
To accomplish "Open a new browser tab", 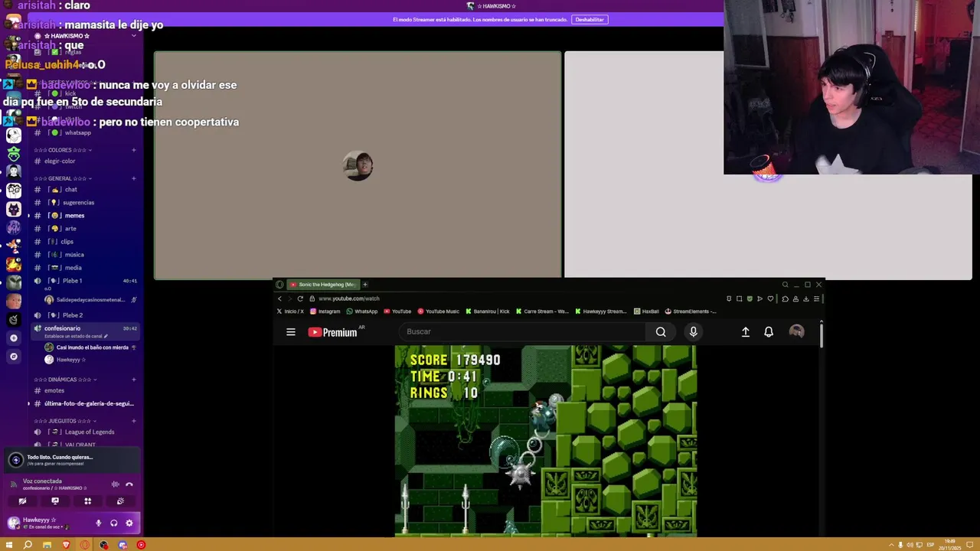I will (x=365, y=285).
